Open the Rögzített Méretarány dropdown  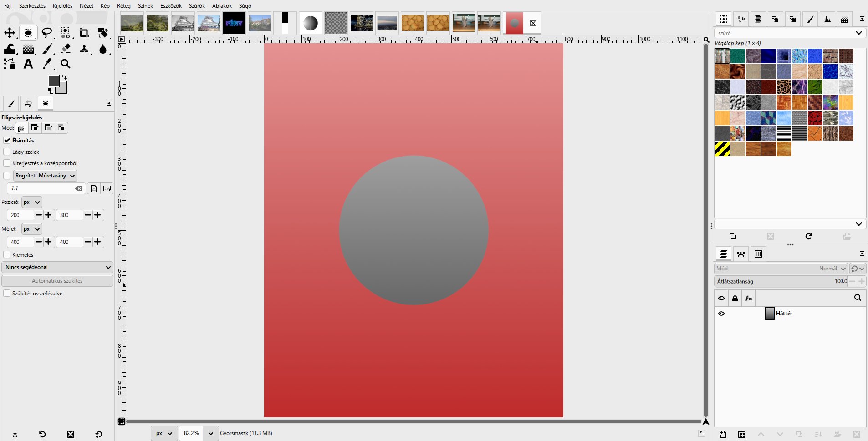pyautogui.click(x=45, y=176)
